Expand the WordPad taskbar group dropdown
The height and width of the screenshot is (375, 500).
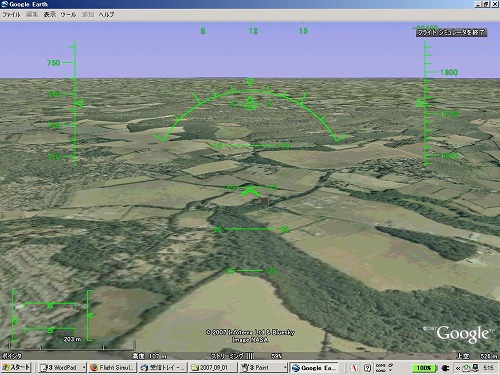(84, 368)
